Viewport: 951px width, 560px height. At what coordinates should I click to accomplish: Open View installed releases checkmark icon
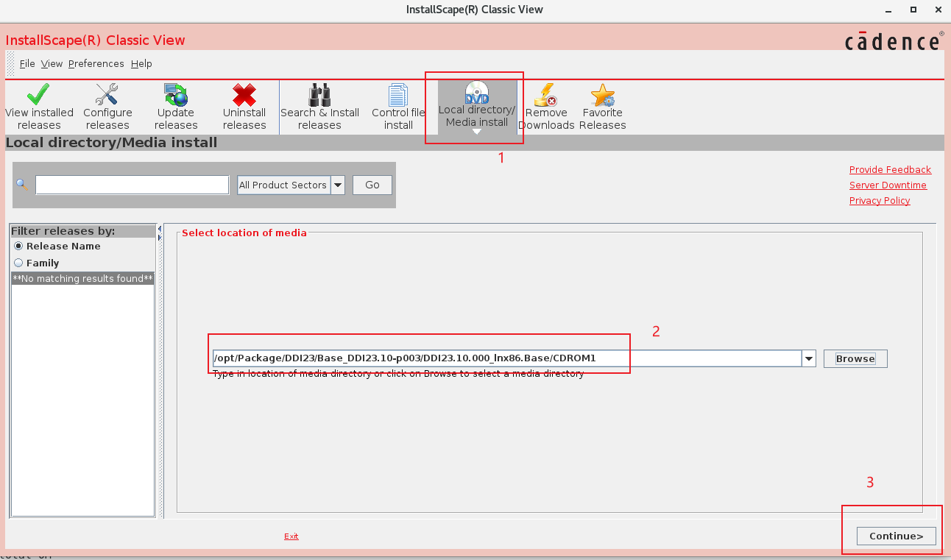click(38, 95)
